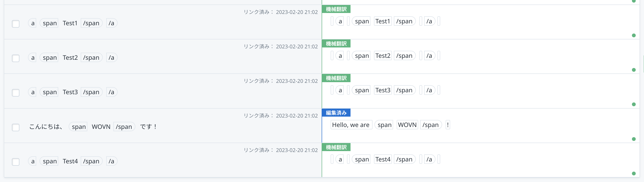
Task: Tick the checkbox beside Test3 source text
Action: (x=15, y=93)
